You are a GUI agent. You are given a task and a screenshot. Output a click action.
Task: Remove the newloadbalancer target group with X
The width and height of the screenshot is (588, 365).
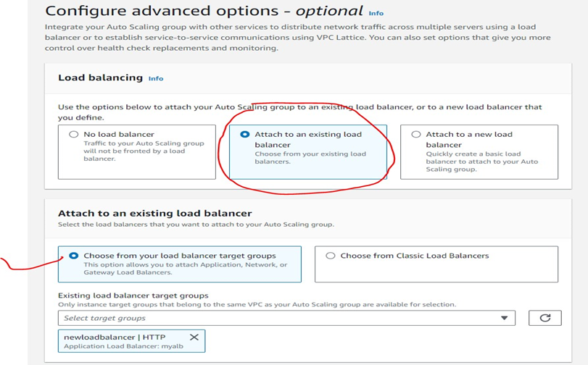[x=194, y=337]
